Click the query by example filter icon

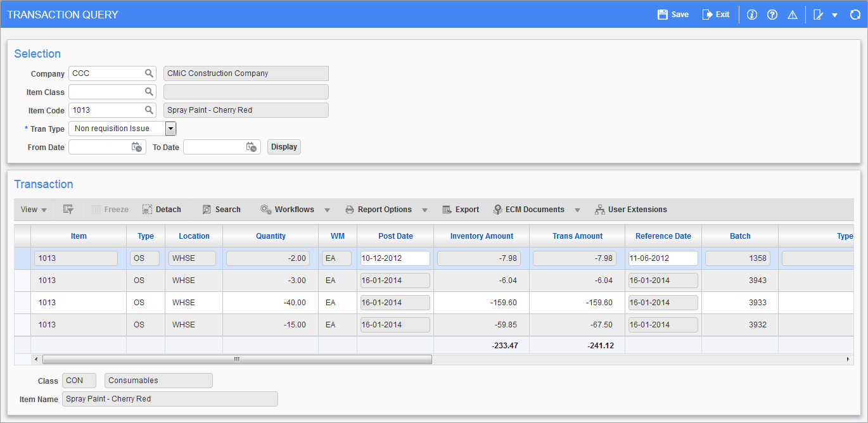pos(68,210)
